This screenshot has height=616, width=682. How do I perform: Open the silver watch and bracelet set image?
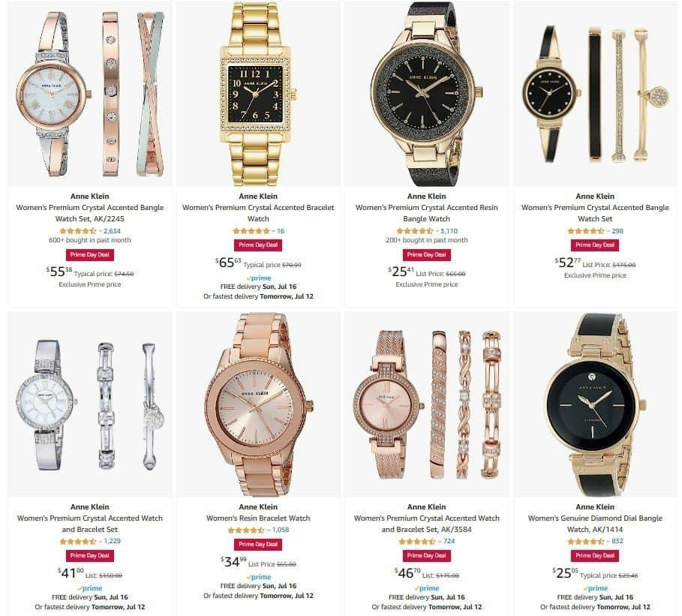90,404
